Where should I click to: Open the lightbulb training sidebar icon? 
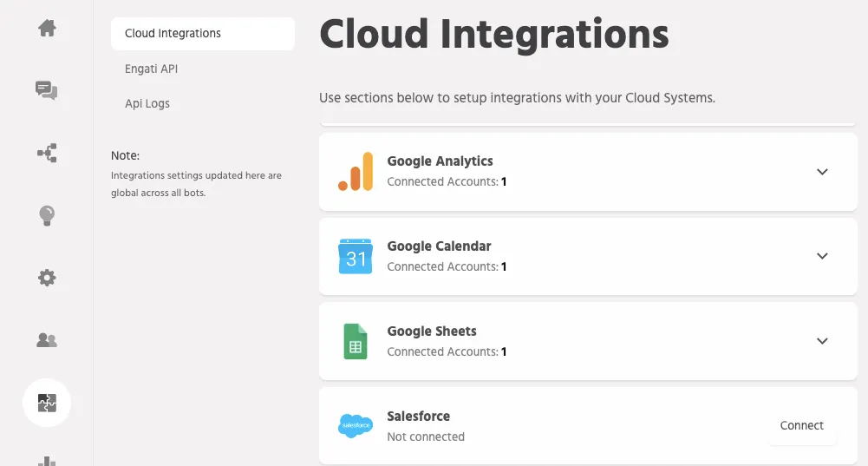pyautogui.click(x=47, y=215)
